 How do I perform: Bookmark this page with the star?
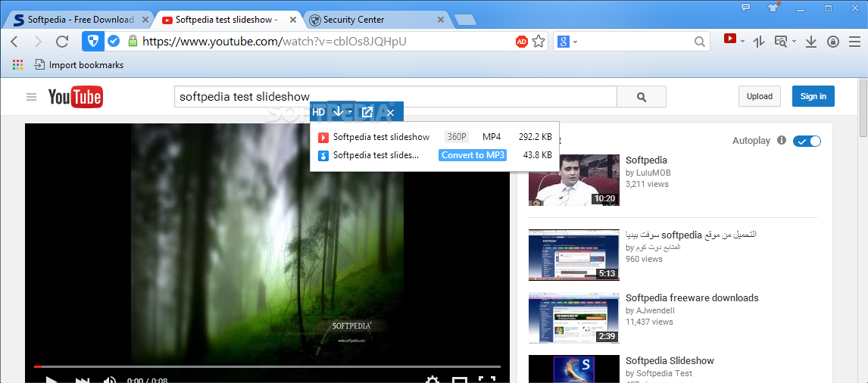click(x=539, y=42)
